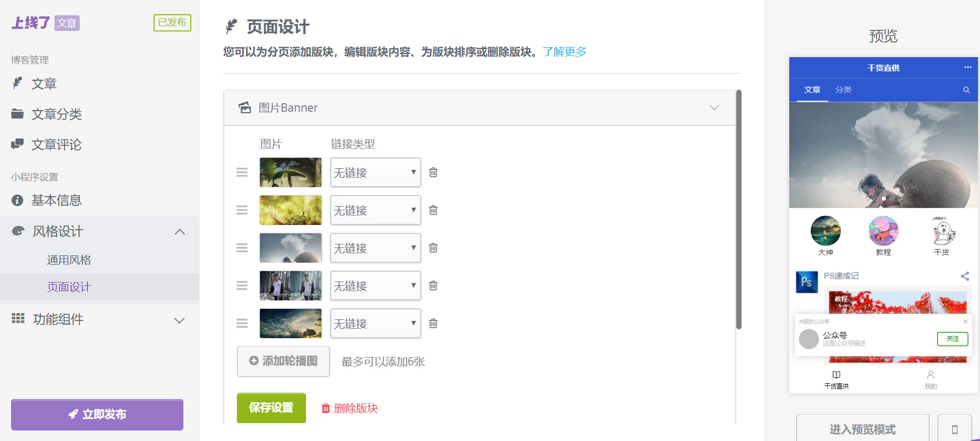980x441 pixels.
Task: Click the mobile device icon button
Action: coord(954,429)
